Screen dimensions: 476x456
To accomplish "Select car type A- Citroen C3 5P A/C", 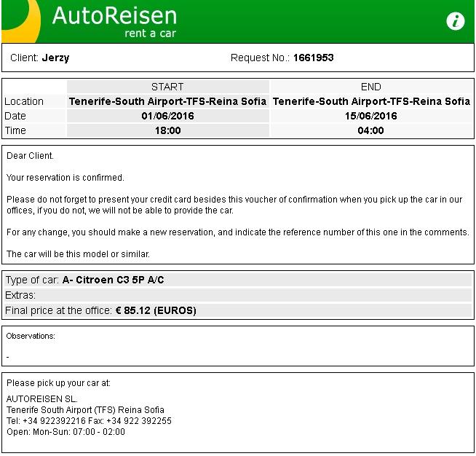I will tap(113, 280).
